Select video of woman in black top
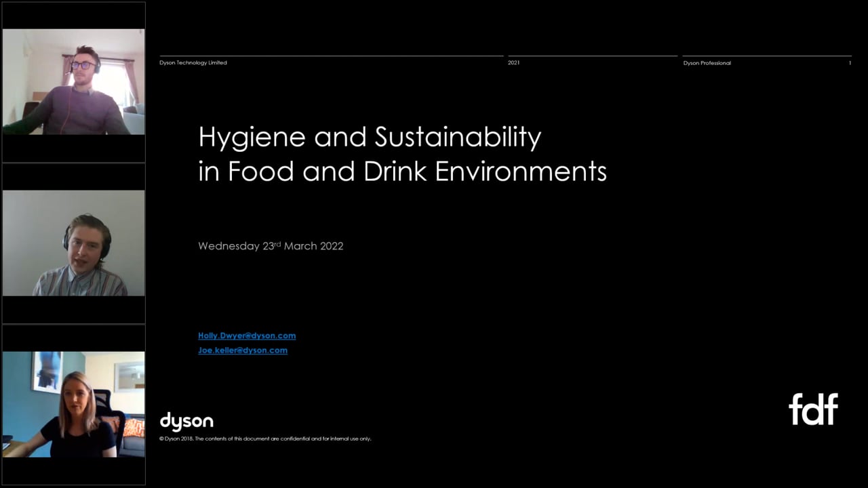 (73, 404)
